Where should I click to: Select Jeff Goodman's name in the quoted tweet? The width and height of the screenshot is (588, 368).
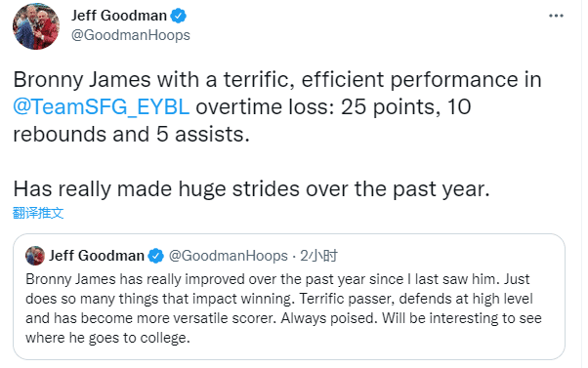pos(97,256)
